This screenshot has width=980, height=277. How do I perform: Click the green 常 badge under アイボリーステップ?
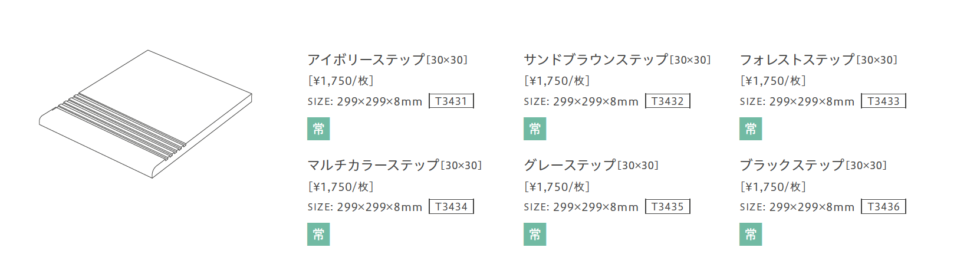(x=318, y=128)
